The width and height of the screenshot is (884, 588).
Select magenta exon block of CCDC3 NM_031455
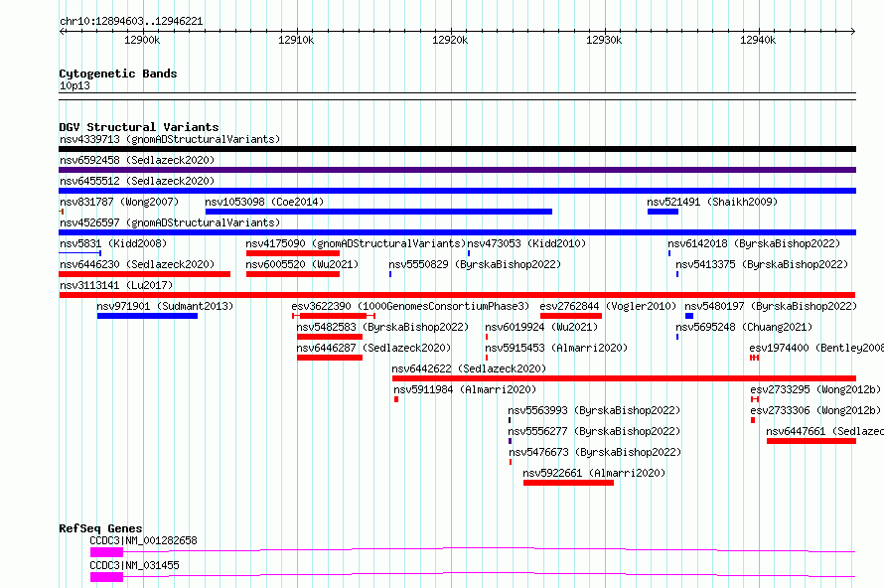click(x=106, y=577)
